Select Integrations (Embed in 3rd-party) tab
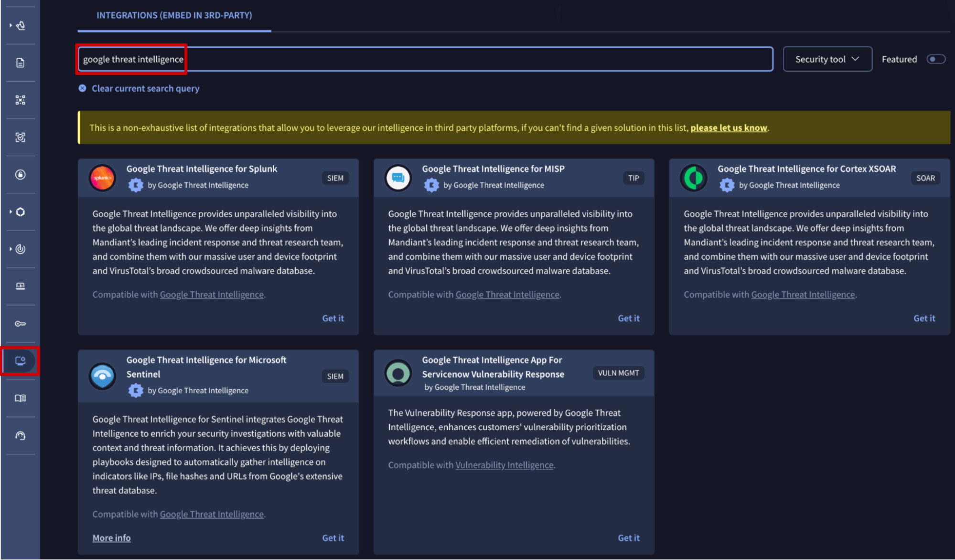The image size is (955, 560). [174, 15]
